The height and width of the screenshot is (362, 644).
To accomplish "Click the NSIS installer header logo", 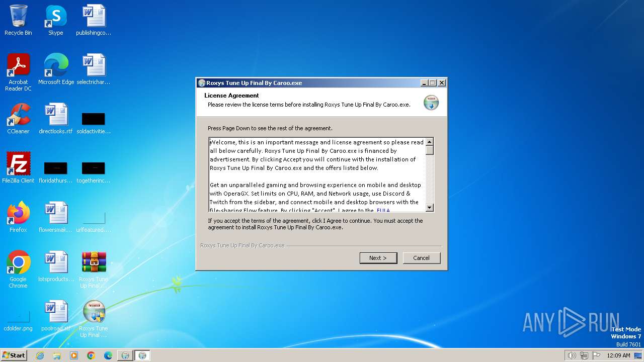I will pos(431,102).
